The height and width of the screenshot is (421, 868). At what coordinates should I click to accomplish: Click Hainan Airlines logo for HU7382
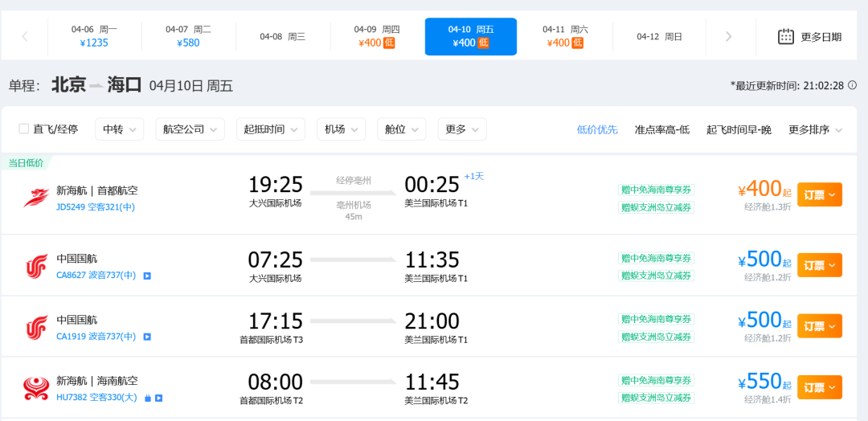[36, 389]
